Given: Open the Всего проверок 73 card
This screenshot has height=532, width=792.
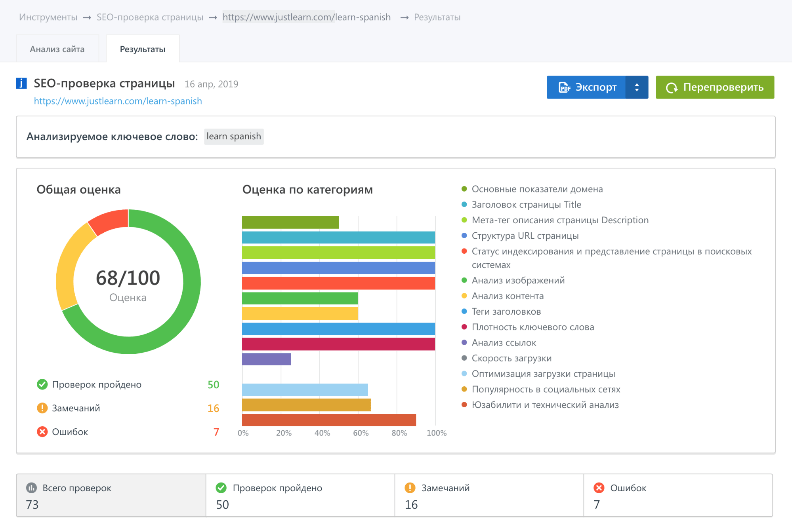Looking at the screenshot, I should click(x=111, y=496).
